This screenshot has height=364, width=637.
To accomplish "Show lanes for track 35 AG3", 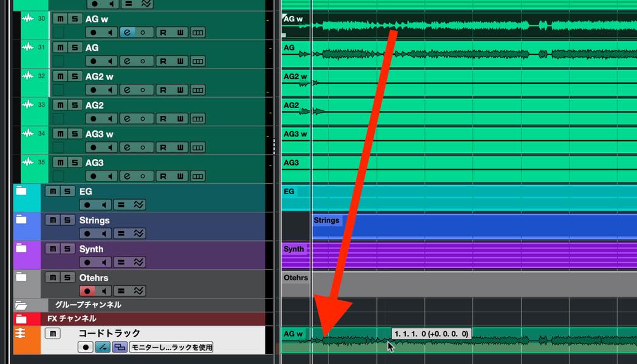I will click(198, 177).
